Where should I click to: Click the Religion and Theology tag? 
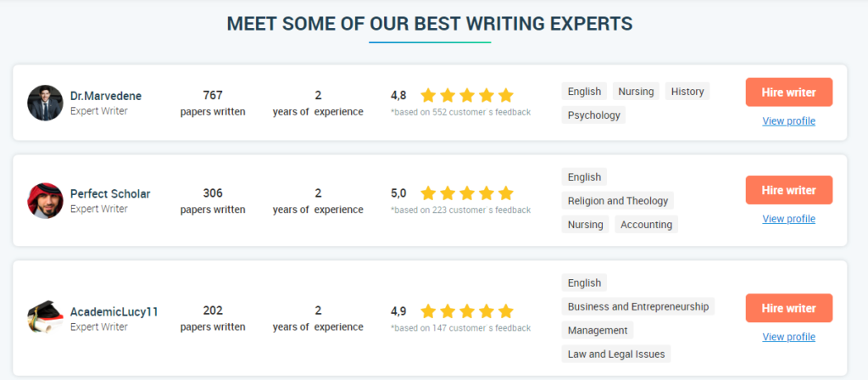[618, 200]
